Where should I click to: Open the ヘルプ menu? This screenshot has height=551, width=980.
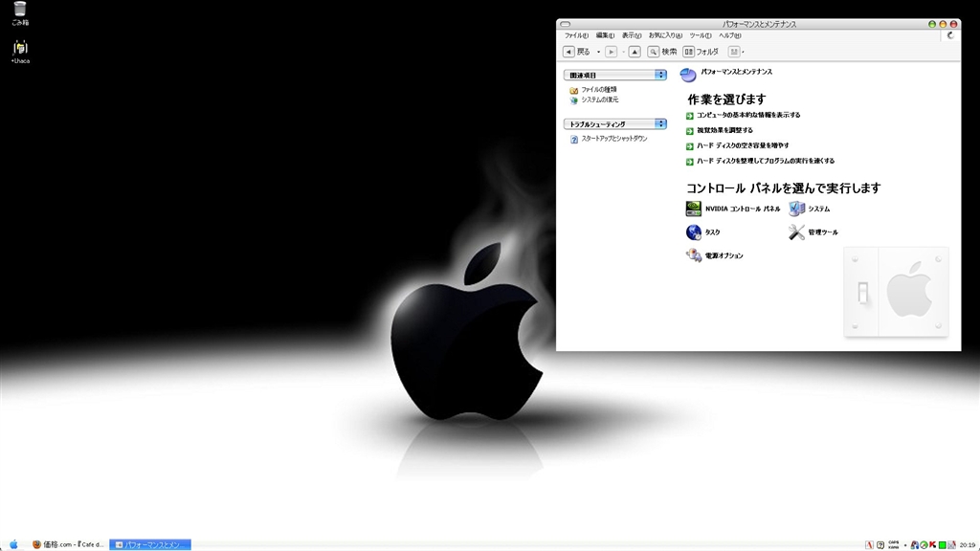(x=729, y=35)
